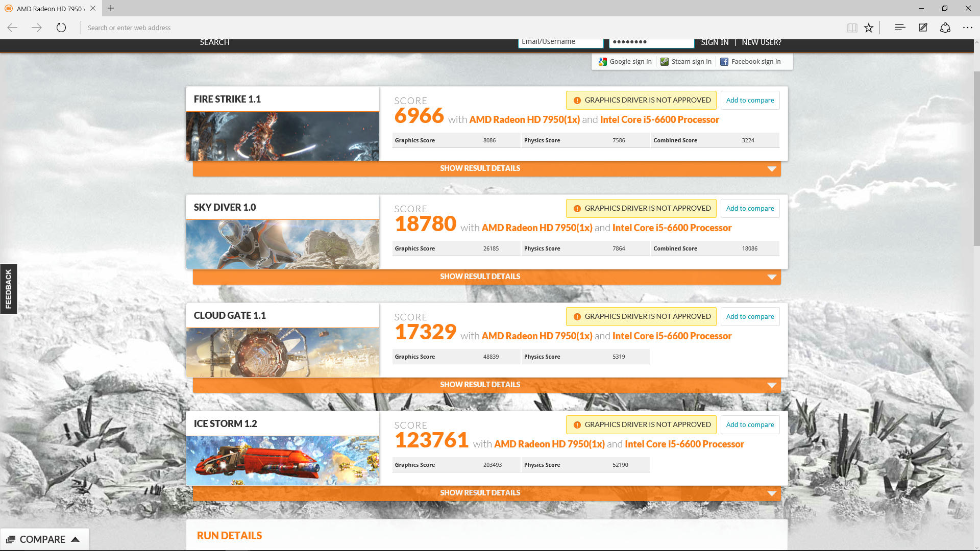The image size is (980, 551).
Task: Add Ice Storm result to compare
Action: [x=750, y=424]
